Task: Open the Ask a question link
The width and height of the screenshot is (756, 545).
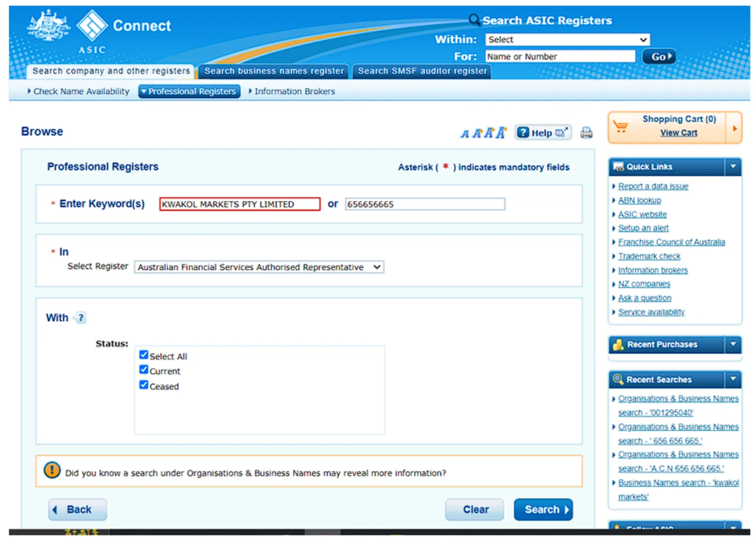Action: 645,298
